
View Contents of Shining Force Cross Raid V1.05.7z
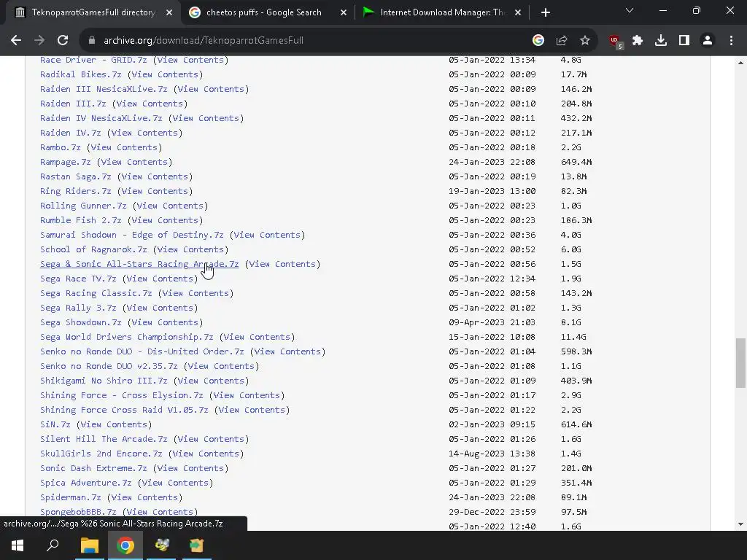[252, 410]
